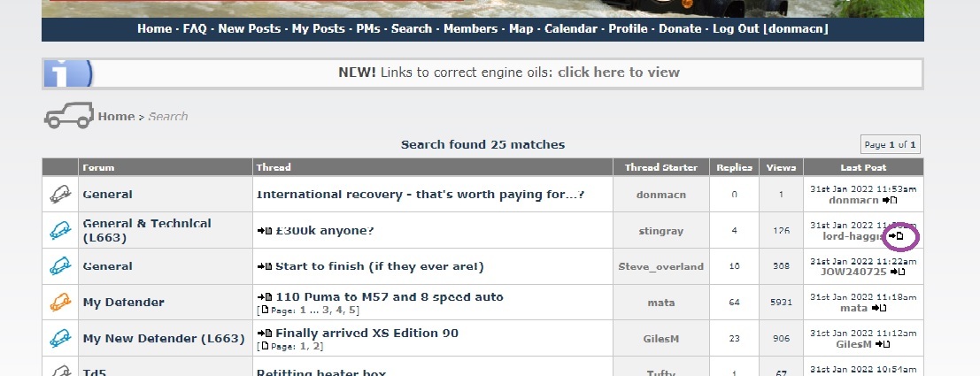Open the '£300k anyone?' thread

pyautogui.click(x=324, y=231)
